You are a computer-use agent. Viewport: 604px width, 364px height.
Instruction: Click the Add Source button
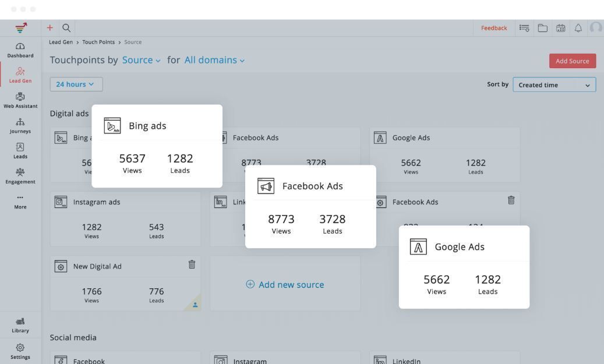[572, 61]
